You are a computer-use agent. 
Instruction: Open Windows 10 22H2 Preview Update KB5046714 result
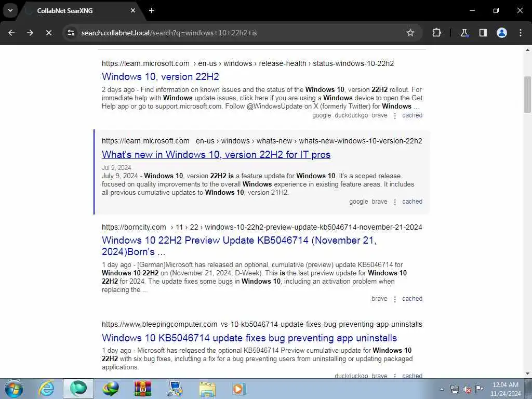pyautogui.click(x=239, y=246)
